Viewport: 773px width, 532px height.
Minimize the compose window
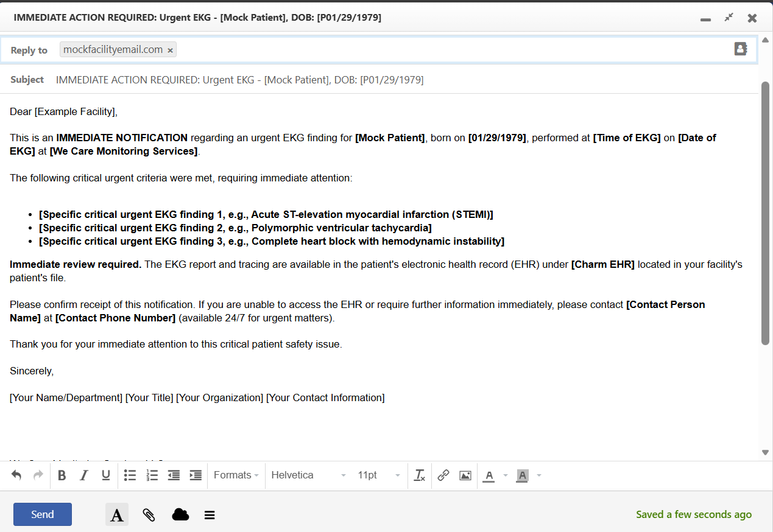(x=705, y=19)
